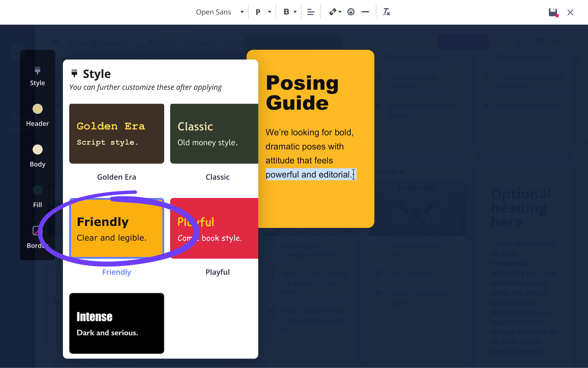The height and width of the screenshot is (368, 588).
Task: Open the emoji picker smiley icon
Action: 351,12
